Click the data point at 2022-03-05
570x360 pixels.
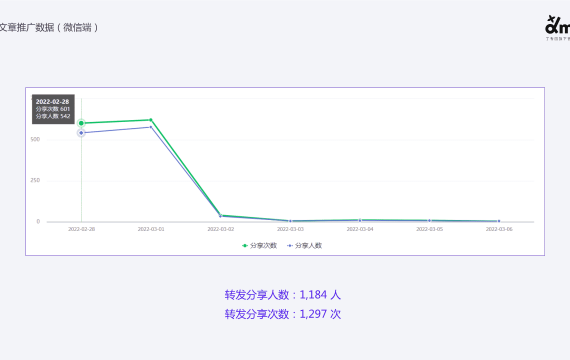click(x=429, y=220)
